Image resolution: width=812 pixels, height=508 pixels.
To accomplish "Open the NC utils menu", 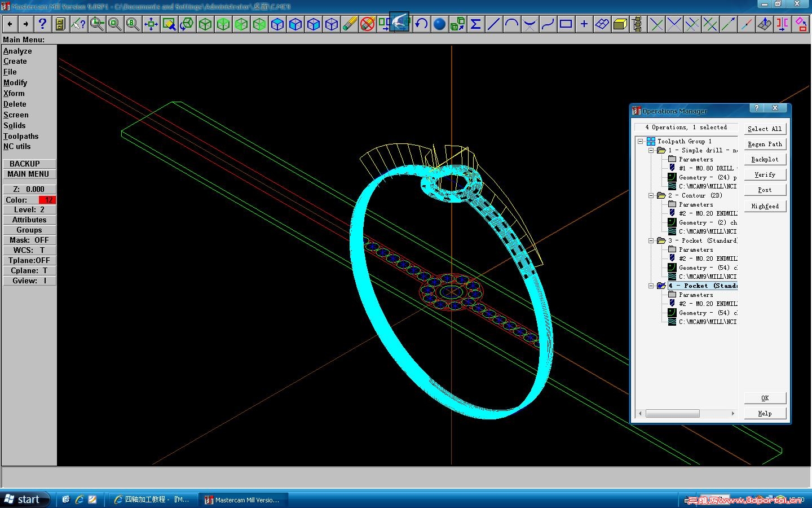I will coord(17,146).
